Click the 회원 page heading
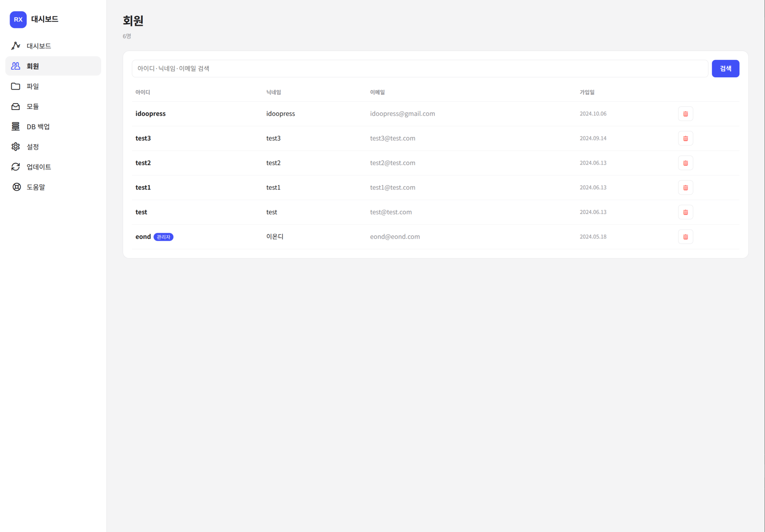765x532 pixels. 133,21
